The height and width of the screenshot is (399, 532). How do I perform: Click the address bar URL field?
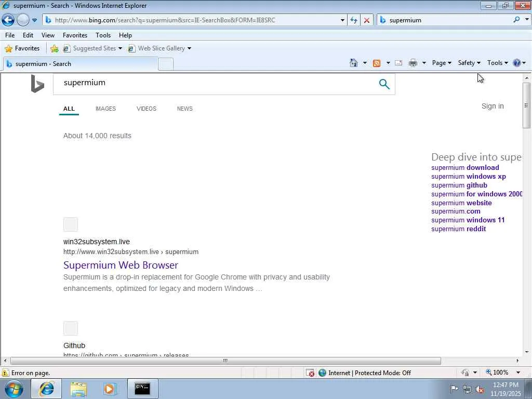pos(191,20)
